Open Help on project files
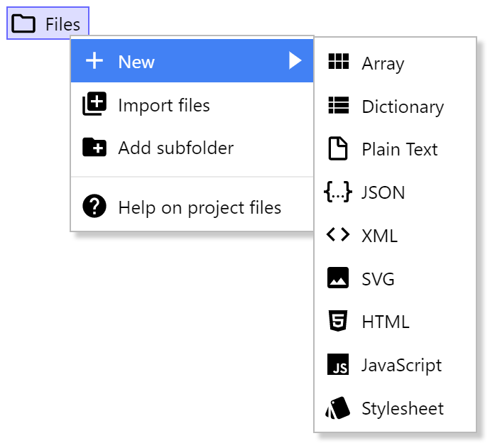The image size is (490, 448). coord(200,207)
